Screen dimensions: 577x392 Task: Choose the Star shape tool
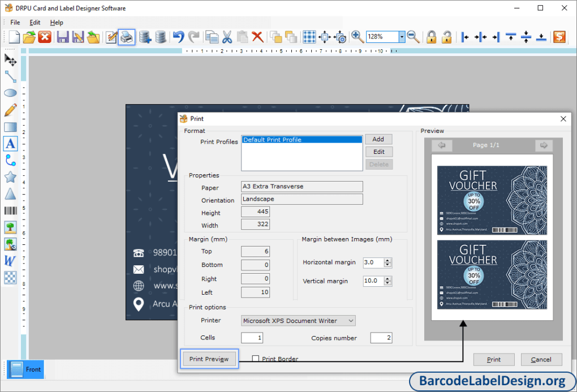[10, 177]
